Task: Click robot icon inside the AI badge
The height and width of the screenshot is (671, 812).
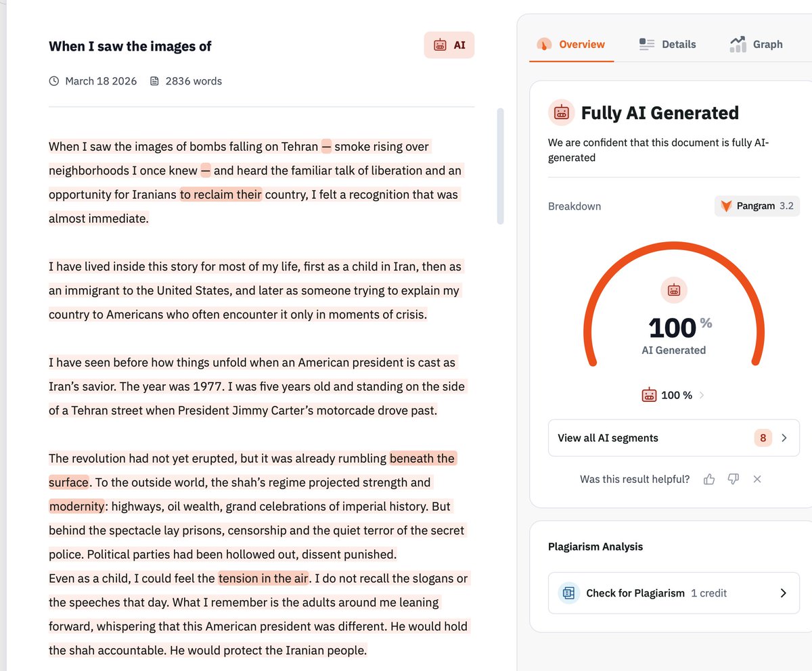Action: pyautogui.click(x=441, y=45)
